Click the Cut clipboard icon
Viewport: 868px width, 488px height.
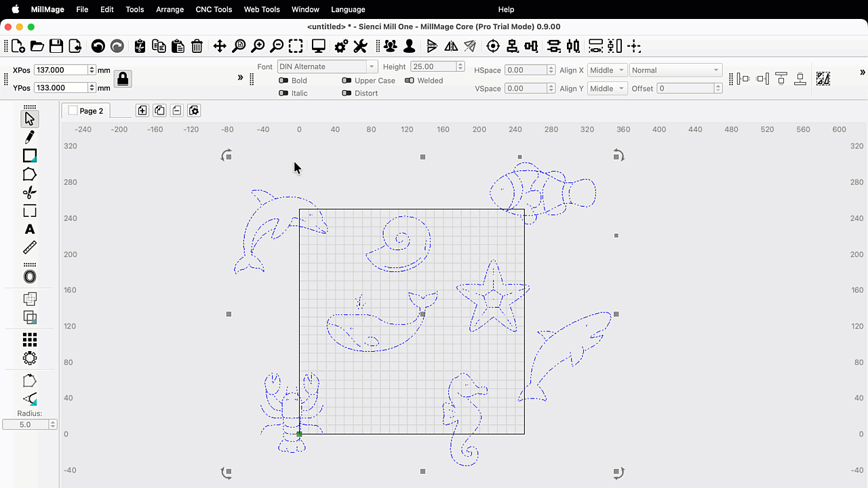click(140, 46)
